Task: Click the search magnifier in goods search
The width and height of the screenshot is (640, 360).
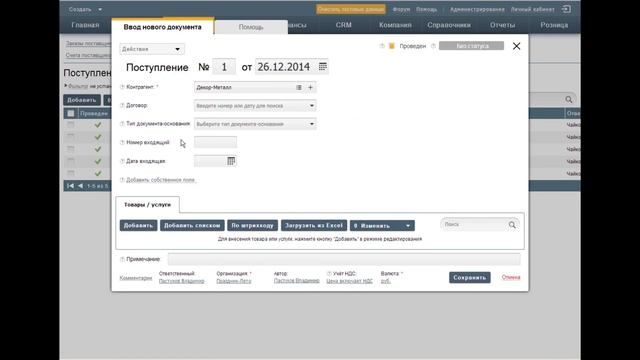Action: pyautogui.click(x=512, y=224)
